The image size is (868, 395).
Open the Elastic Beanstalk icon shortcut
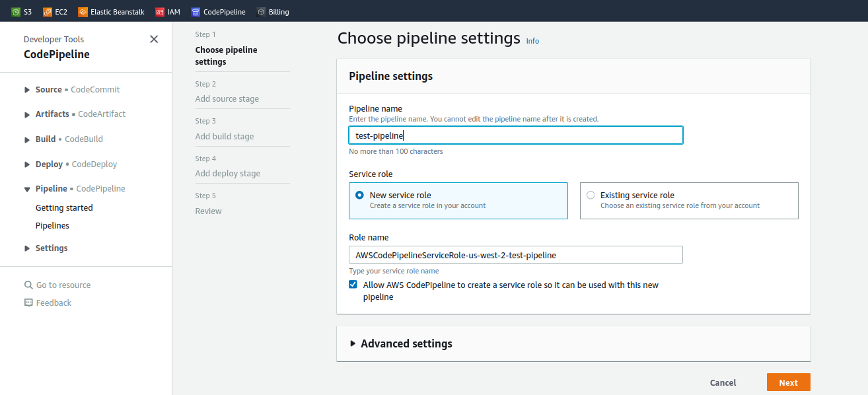(83, 11)
